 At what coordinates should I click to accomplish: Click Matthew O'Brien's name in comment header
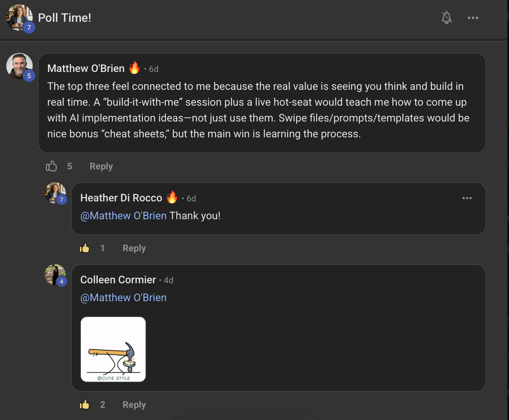pyautogui.click(x=86, y=68)
